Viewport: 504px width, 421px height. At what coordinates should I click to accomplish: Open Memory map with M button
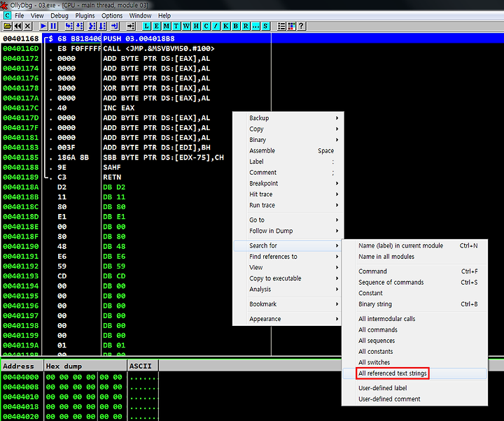[167, 26]
